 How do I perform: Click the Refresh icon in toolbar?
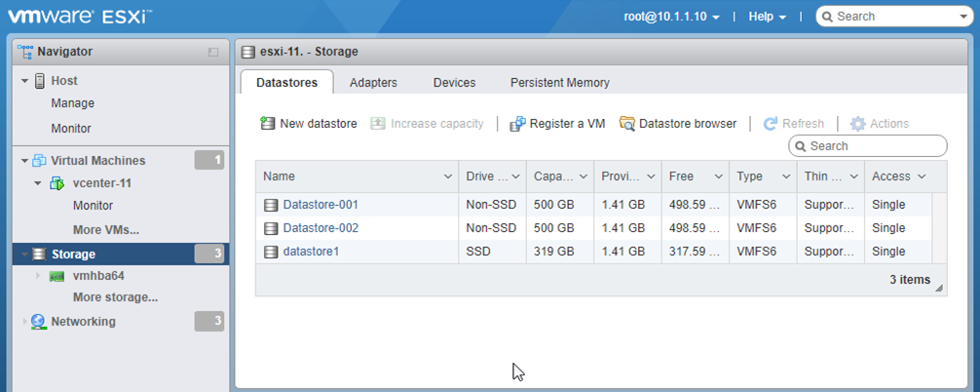[x=770, y=124]
